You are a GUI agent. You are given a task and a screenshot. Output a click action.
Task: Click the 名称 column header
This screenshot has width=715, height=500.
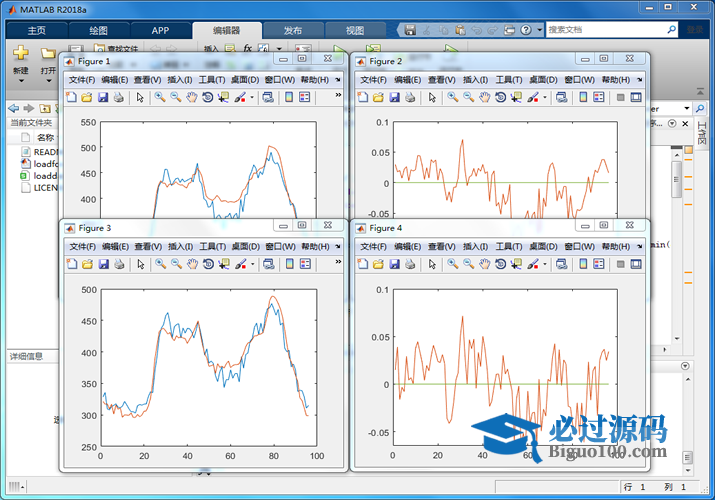tap(45, 137)
